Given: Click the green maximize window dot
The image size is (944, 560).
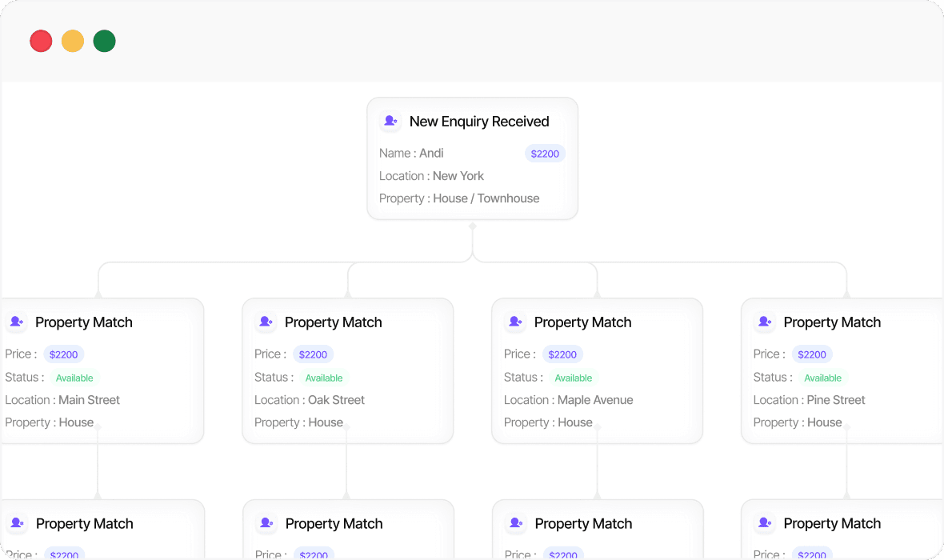Looking at the screenshot, I should pos(104,41).
